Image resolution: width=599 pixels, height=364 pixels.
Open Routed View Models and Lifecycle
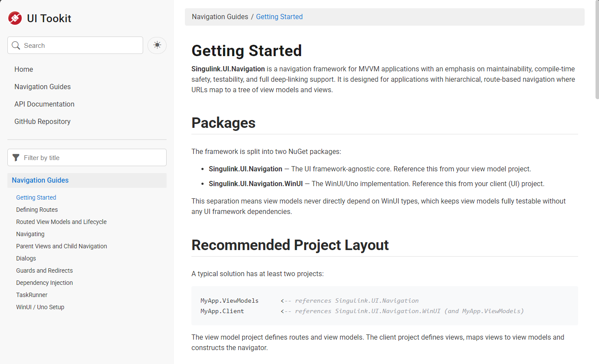tap(61, 222)
